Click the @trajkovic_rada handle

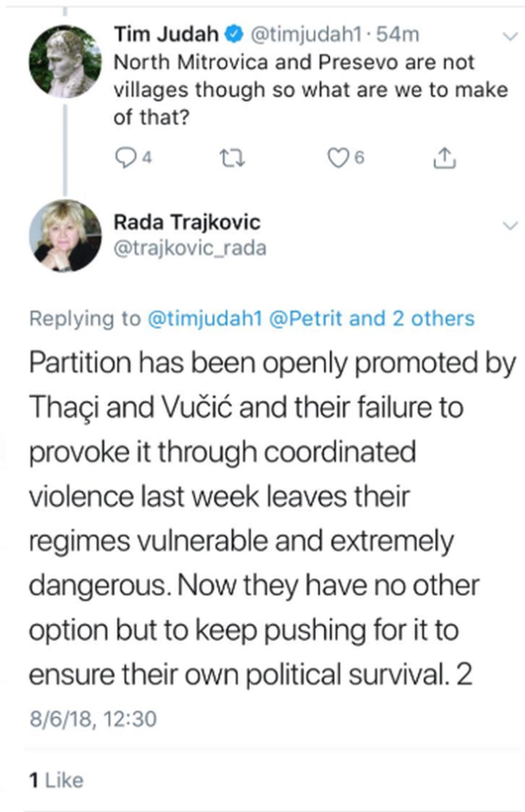point(190,248)
